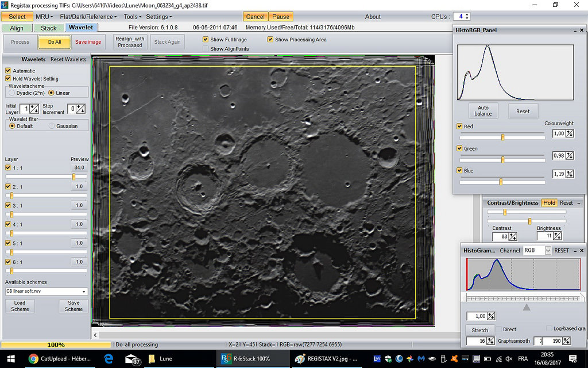Click the Contrast value stepper arrows
Image resolution: width=588 pixels, height=368 pixels.
pos(513,236)
